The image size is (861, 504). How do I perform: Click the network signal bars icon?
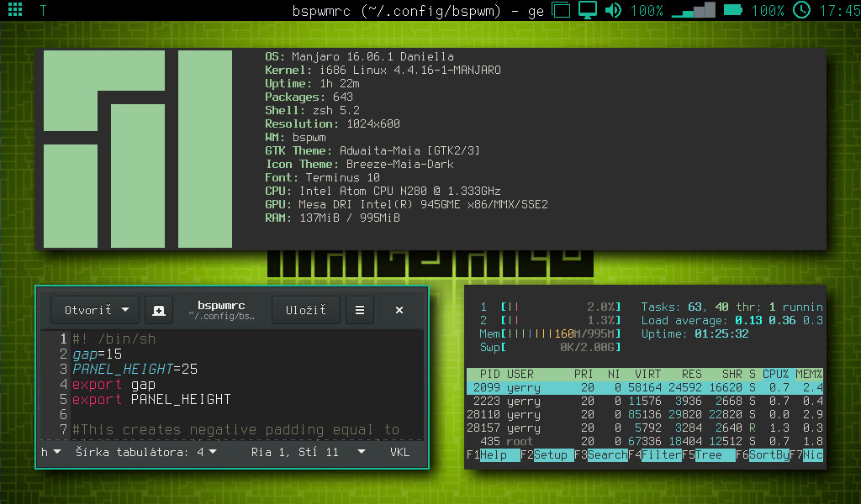tap(694, 11)
